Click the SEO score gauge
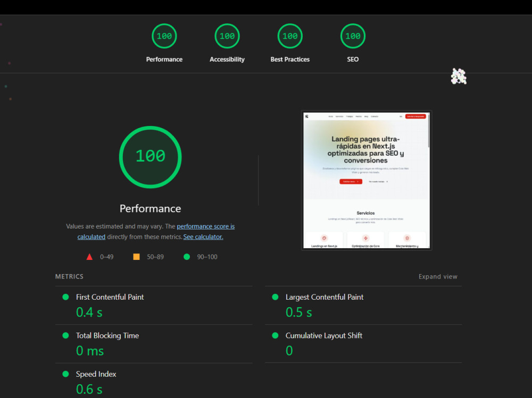Screen dimensions: 532x398 [353, 36]
